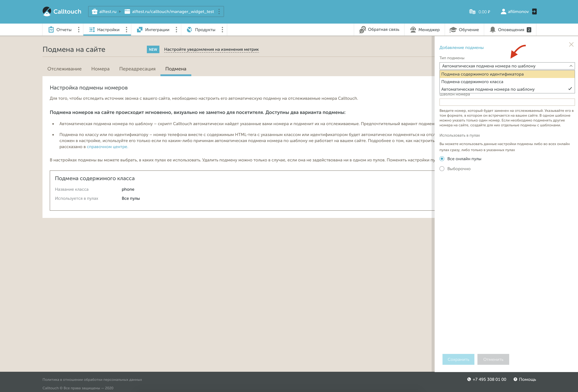Open the three-dot menu in the project selector
This screenshot has height=392, width=578.
(219, 11)
